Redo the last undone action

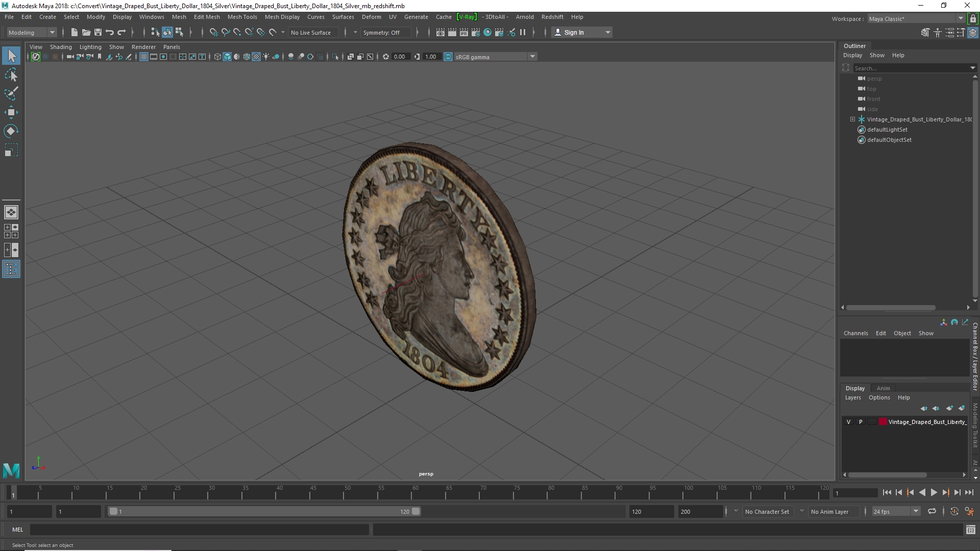(121, 32)
